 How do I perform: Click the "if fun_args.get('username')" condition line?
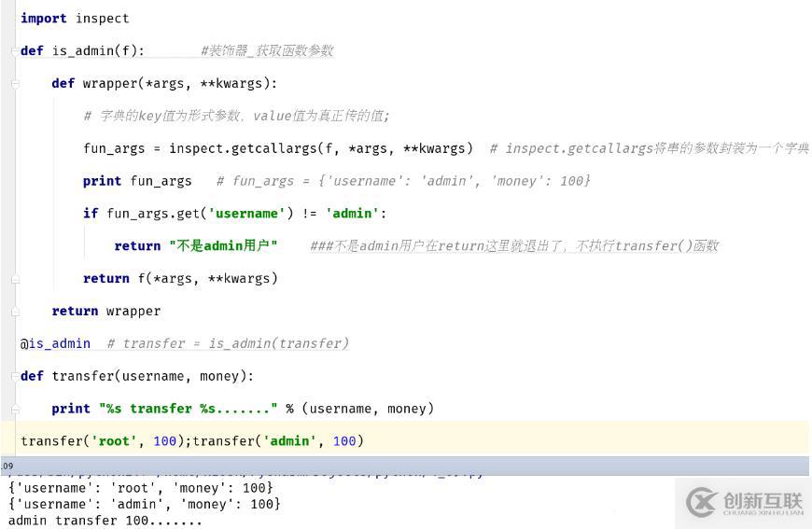pos(234,214)
